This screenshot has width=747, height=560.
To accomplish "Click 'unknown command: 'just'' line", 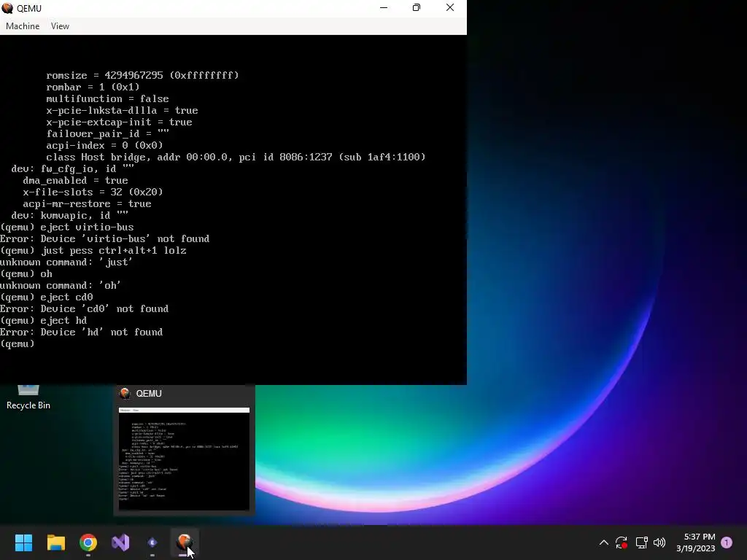I will [x=66, y=262].
